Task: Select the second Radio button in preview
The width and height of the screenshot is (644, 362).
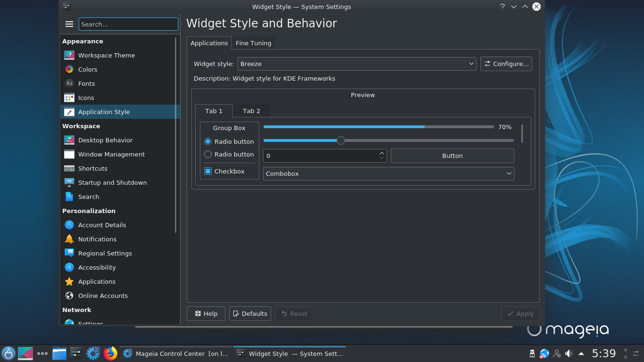Action: [x=208, y=154]
